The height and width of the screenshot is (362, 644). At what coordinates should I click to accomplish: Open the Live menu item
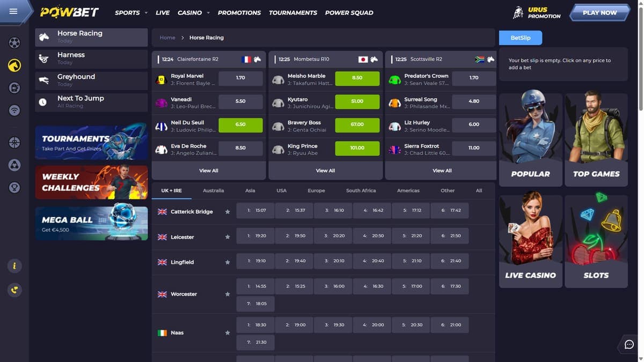point(163,12)
